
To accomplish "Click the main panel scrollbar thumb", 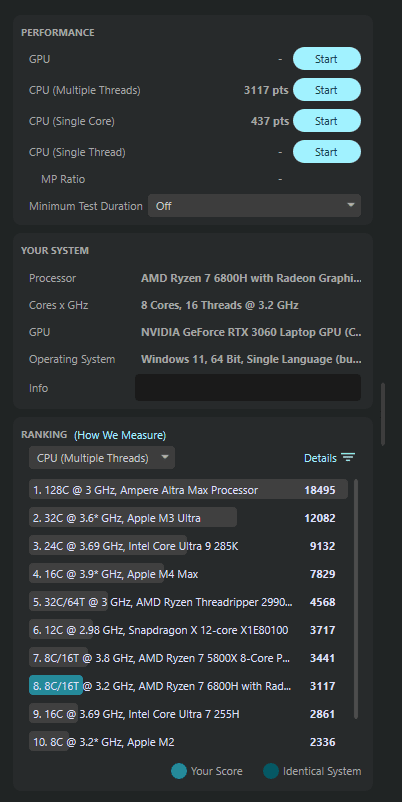I will [x=383, y=414].
